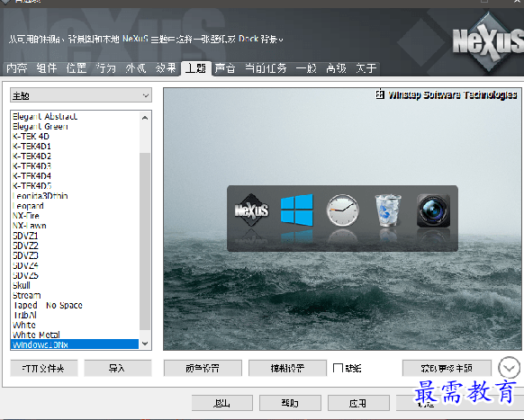Switch to the 外观 tab
Image resolution: width=524 pixels, height=420 pixels.
coord(136,68)
